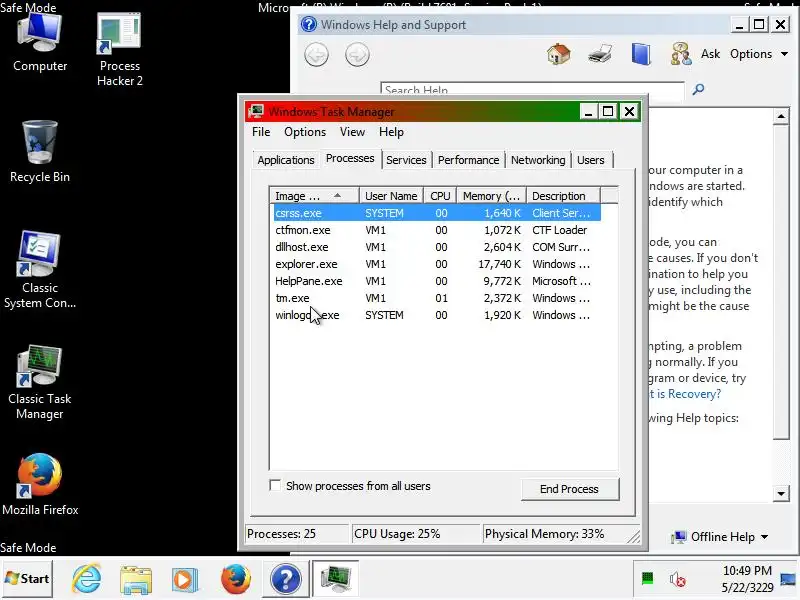Open Firefox from the taskbar
The height and width of the screenshot is (600, 800).
(236, 579)
